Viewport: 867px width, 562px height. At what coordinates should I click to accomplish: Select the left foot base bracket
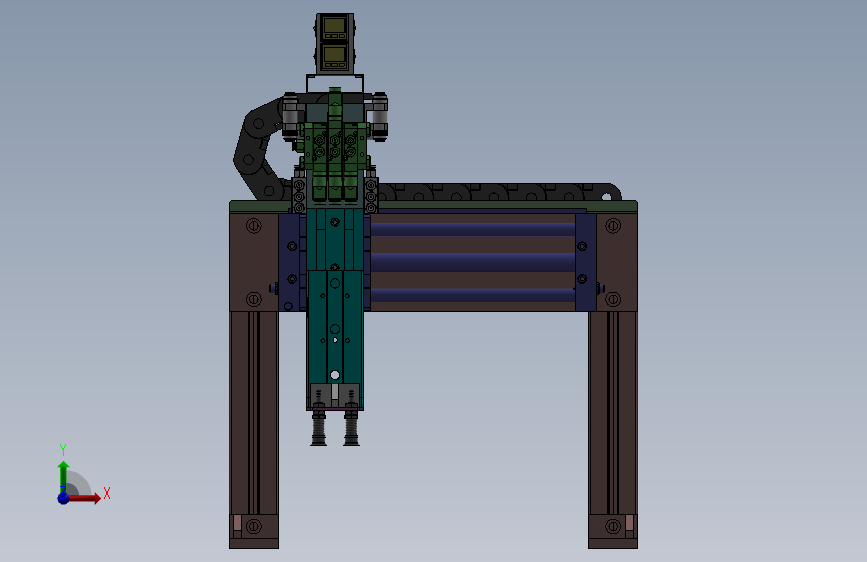(254, 532)
